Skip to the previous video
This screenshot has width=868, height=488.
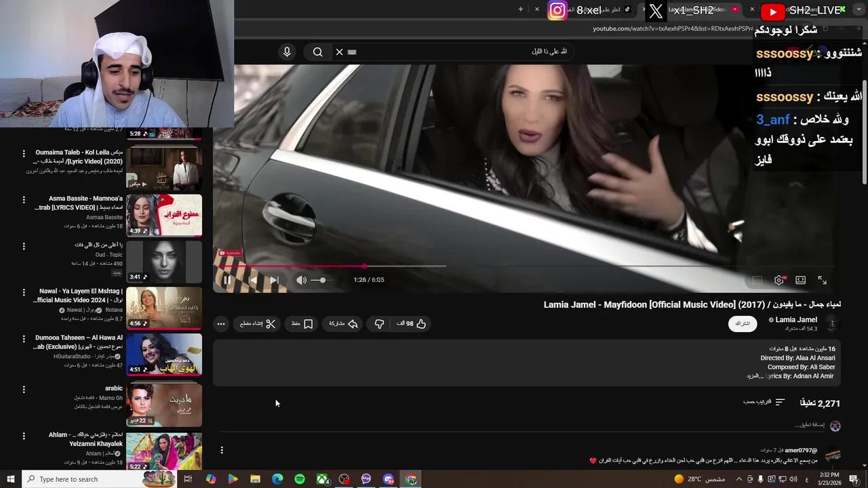click(x=252, y=280)
